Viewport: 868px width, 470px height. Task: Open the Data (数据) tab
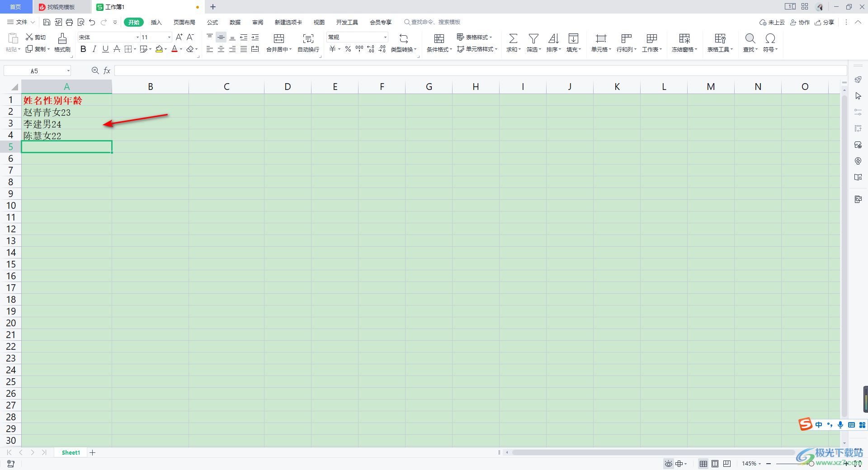235,22
